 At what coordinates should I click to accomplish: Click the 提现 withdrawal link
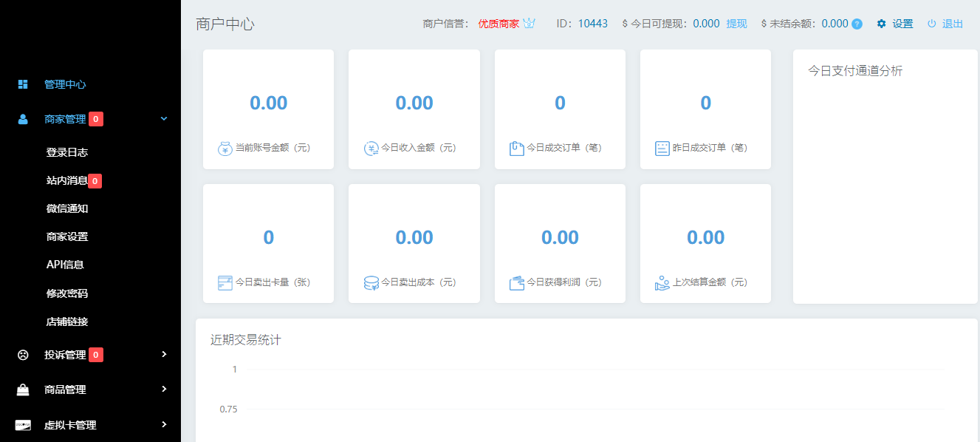click(x=735, y=23)
